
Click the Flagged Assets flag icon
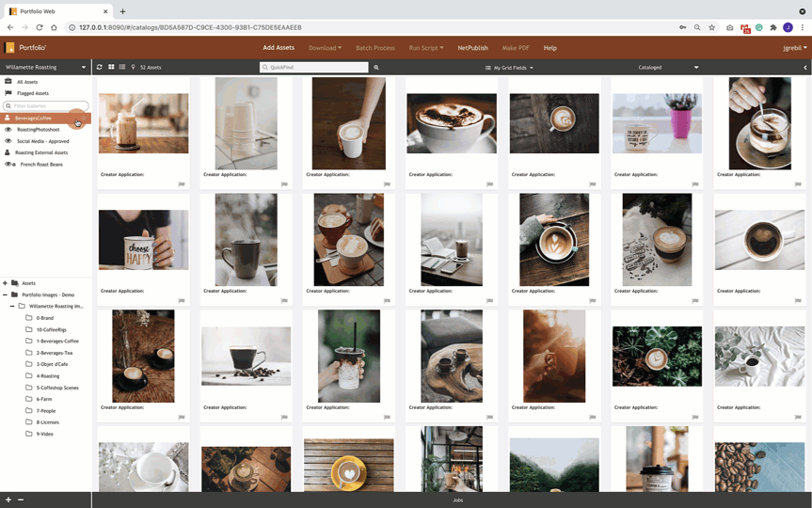tap(8, 93)
